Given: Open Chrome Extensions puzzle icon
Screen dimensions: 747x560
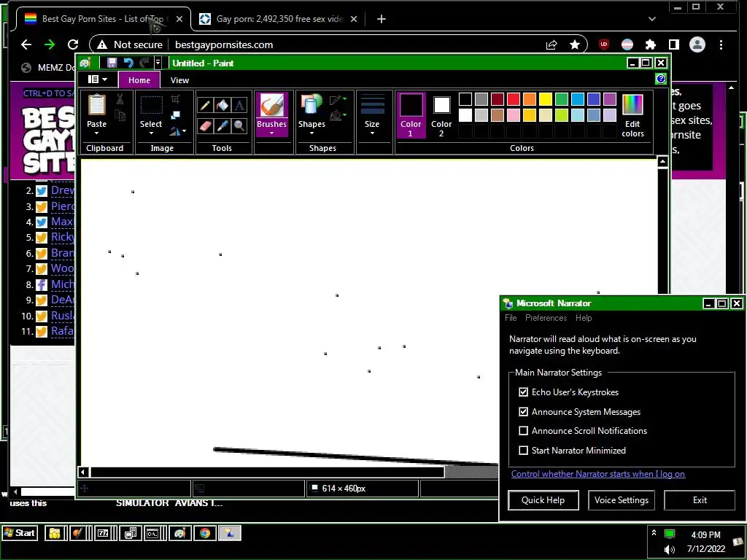Looking at the screenshot, I should [x=650, y=44].
